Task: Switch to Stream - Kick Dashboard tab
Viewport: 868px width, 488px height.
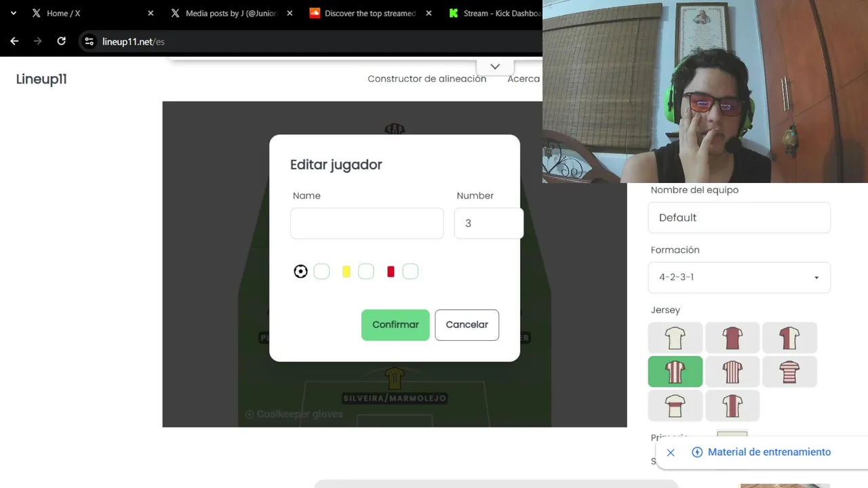Action: 495,13
